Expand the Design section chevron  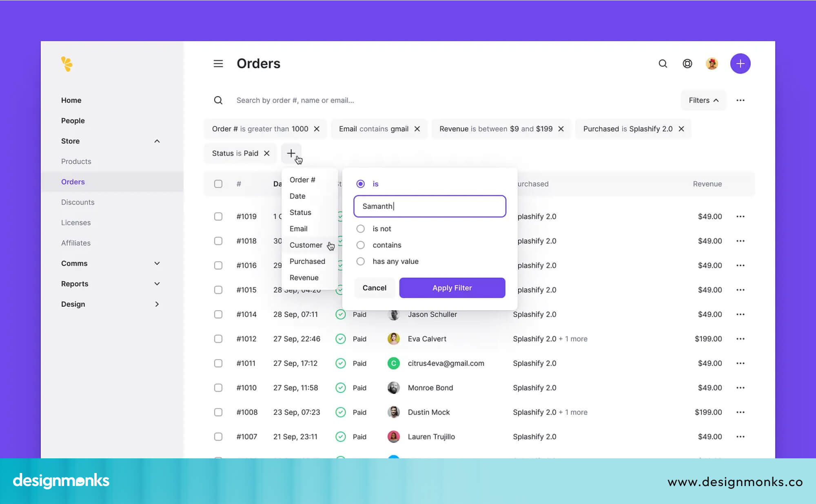[x=157, y=304]
